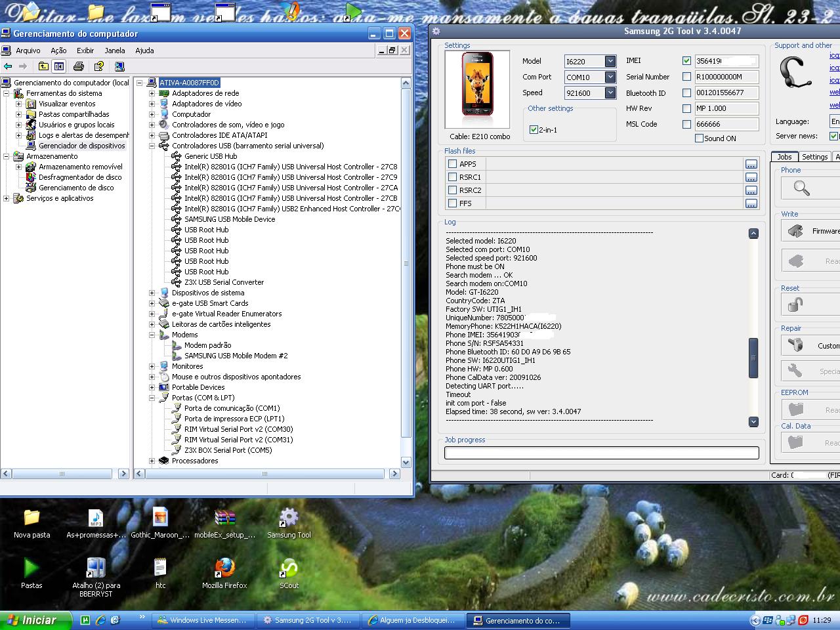Enable the Sound ON checkbox
840x630 pixels.
tap(699, 138)
